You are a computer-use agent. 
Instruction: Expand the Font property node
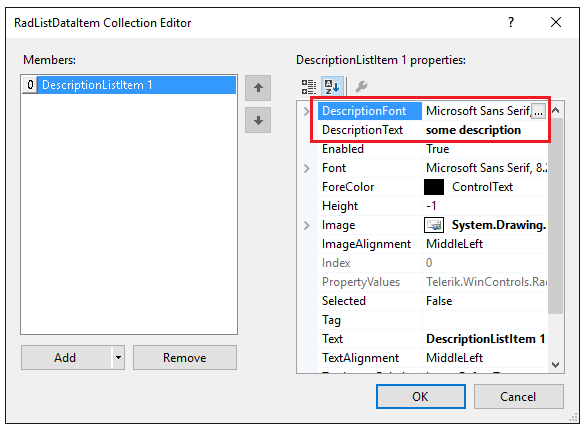[x=306, y=168]
